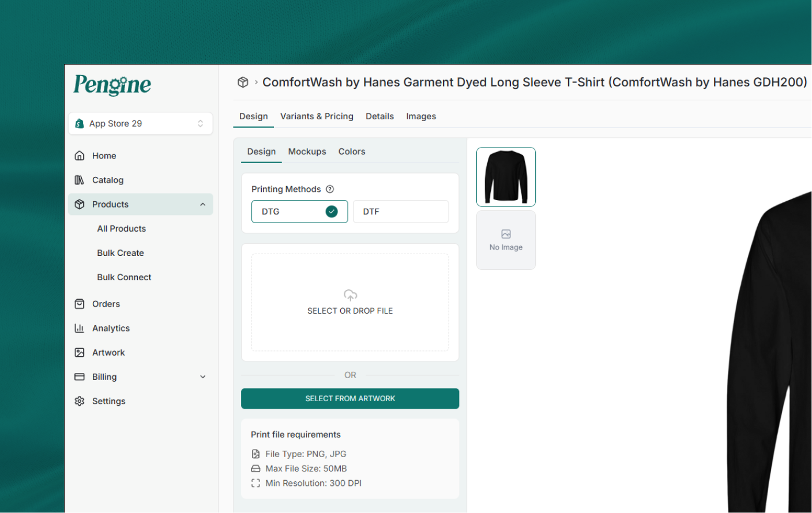812x513 pixels.
Task: Expand the Billing menu section
Action: (202, 377)
